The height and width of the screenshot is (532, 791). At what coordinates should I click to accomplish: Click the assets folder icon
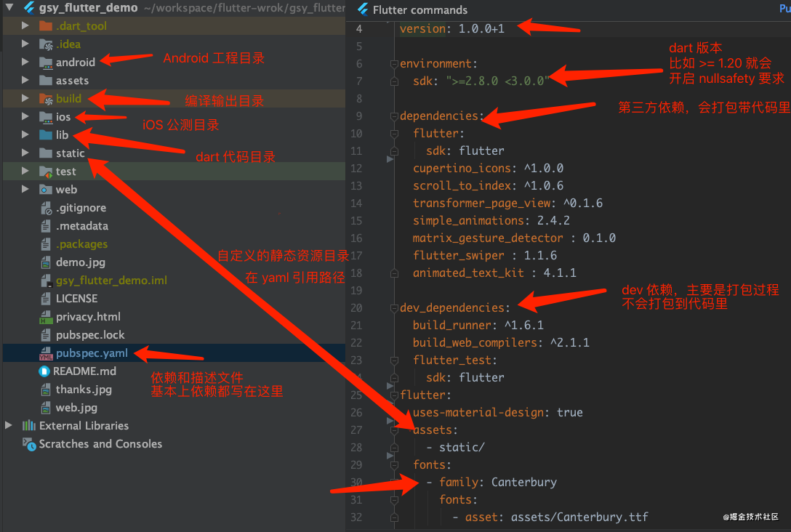46,80
